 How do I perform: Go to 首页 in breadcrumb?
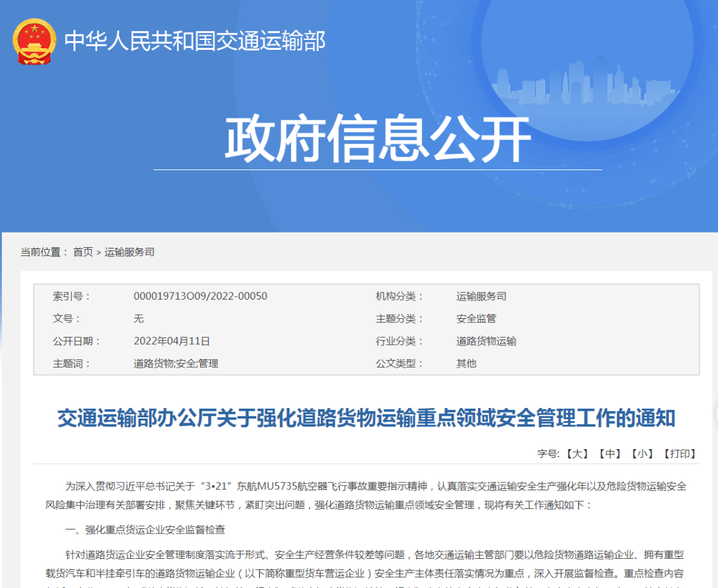(x=83, y=252)
